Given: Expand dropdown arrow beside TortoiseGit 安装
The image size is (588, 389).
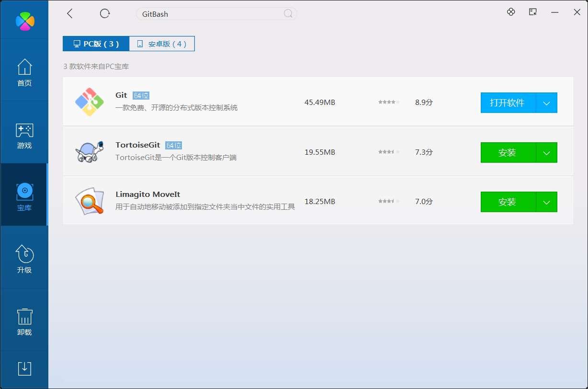Looking at the screenshot, I should [547, 152].
